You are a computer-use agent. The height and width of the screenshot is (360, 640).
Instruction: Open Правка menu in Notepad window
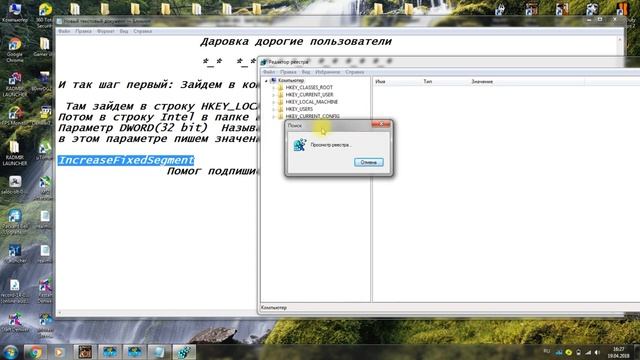[83, 31]
